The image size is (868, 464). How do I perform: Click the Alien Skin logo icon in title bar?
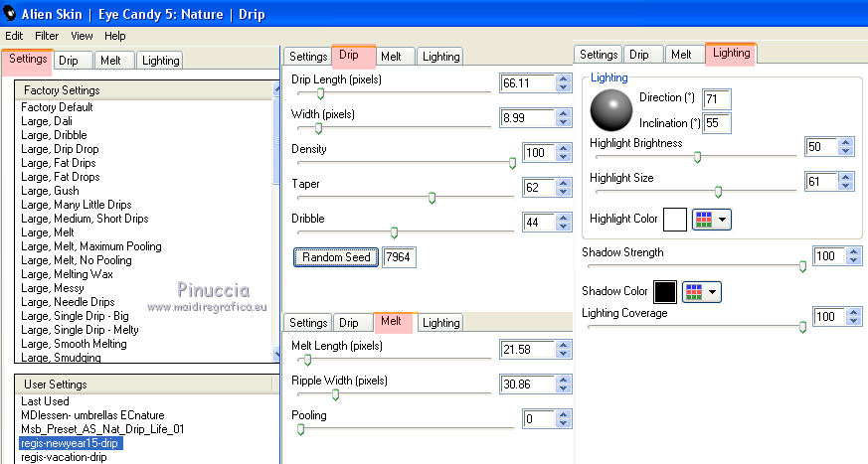(x=9, y=13)
